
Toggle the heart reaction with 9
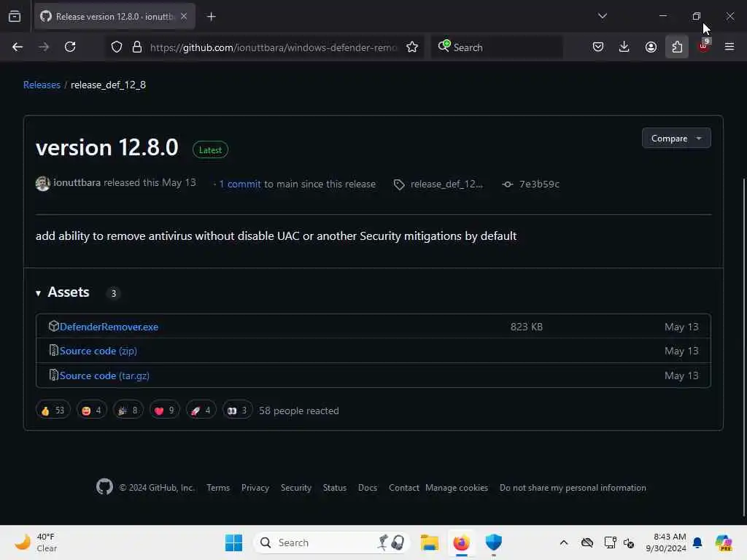[164, 410]
